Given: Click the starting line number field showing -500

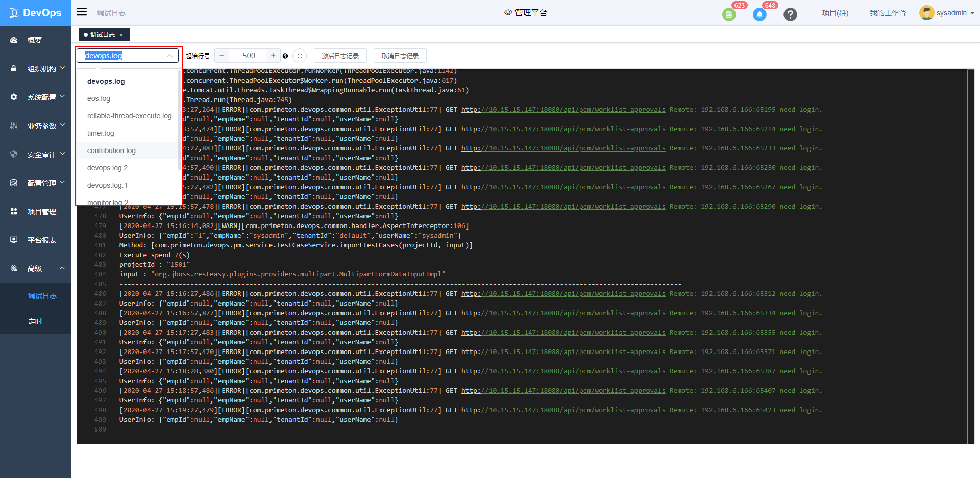Looking at the screenshot, I should [x=248, y=56].
